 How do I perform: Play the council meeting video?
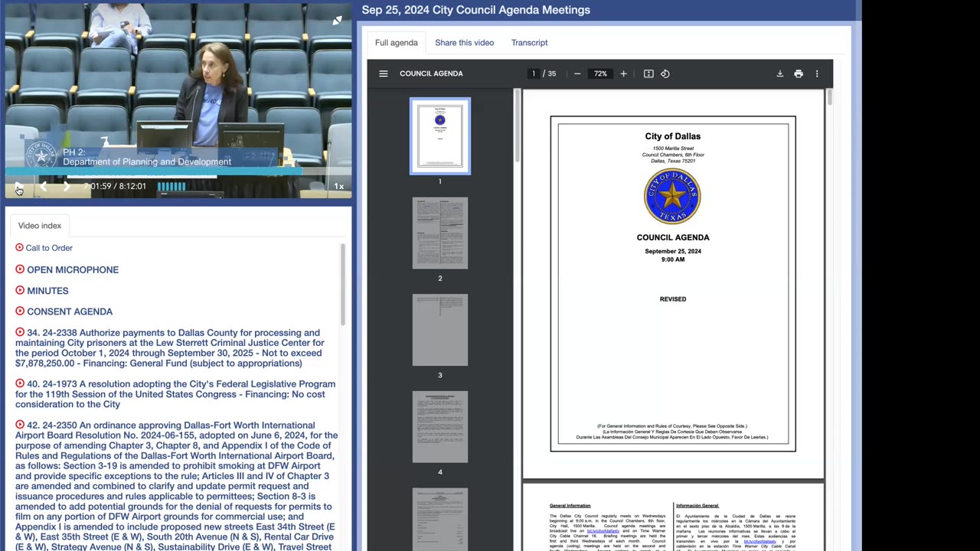[18, 186]
